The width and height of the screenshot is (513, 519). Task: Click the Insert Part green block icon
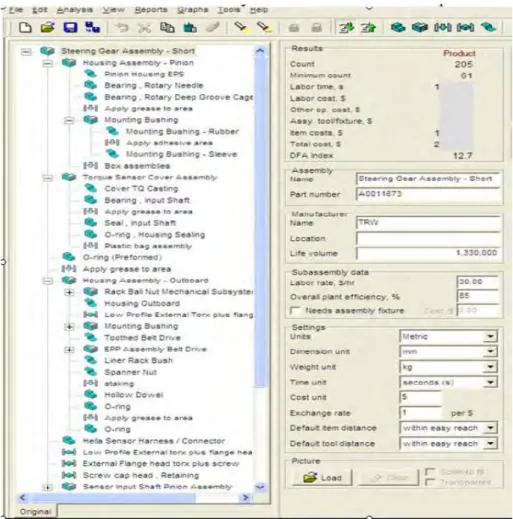(398, 27)
